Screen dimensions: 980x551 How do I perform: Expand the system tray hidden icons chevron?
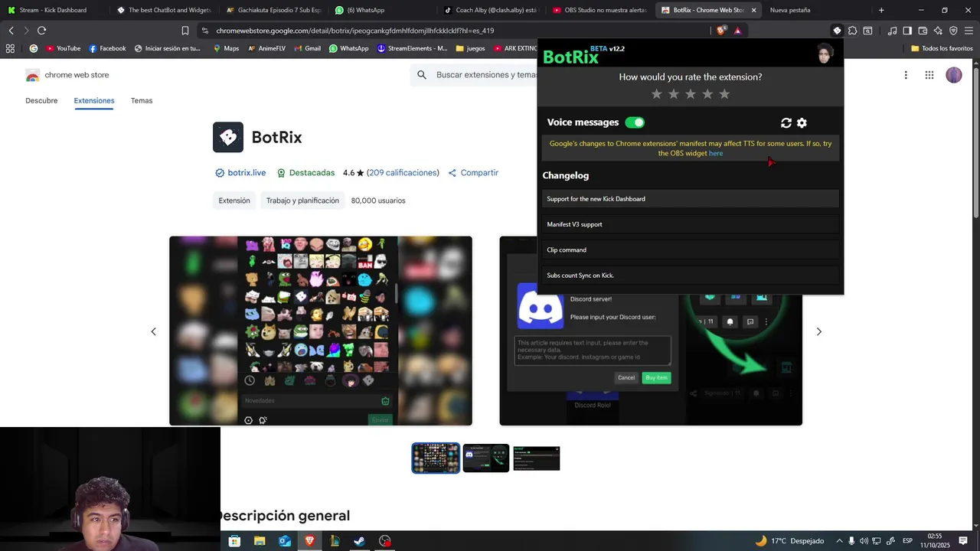pyautogui.click(x=839, y=541)
